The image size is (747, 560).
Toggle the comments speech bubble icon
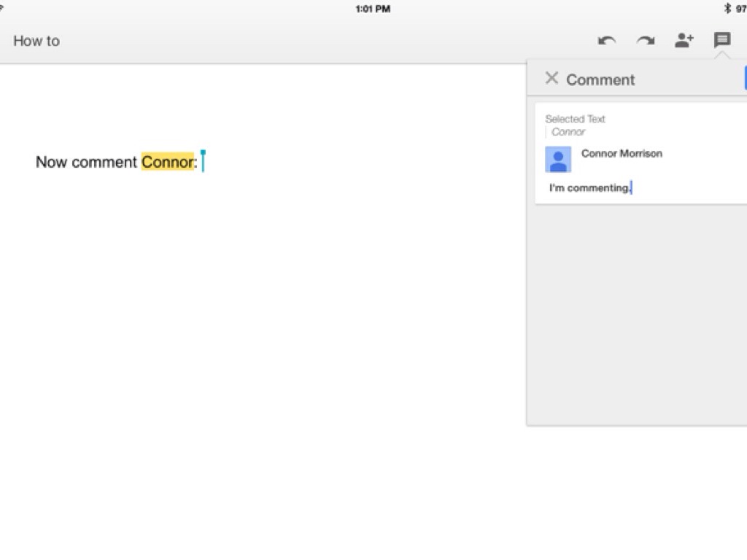(x=722, y=40)
